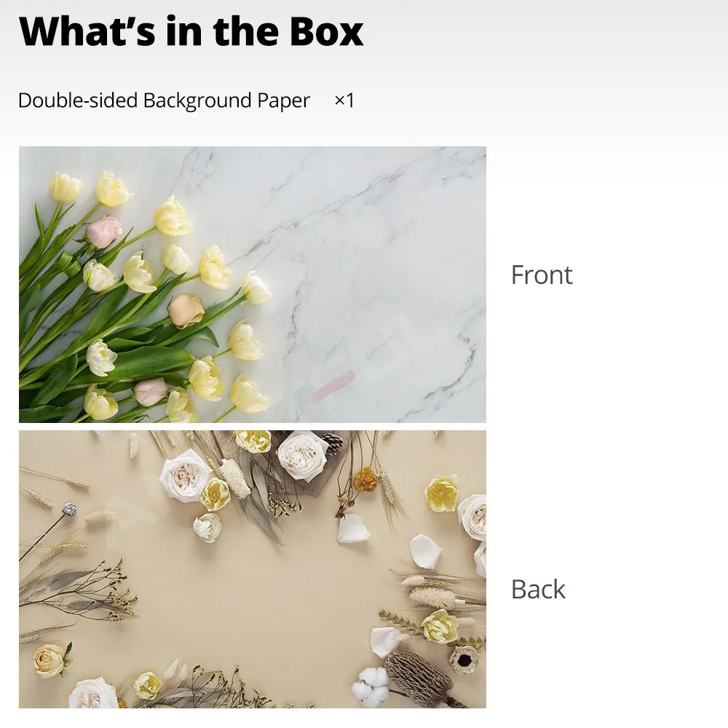Click the peach tulip in the bouquet middle
The height and width of the screenshot is (728, 728).
186,311
